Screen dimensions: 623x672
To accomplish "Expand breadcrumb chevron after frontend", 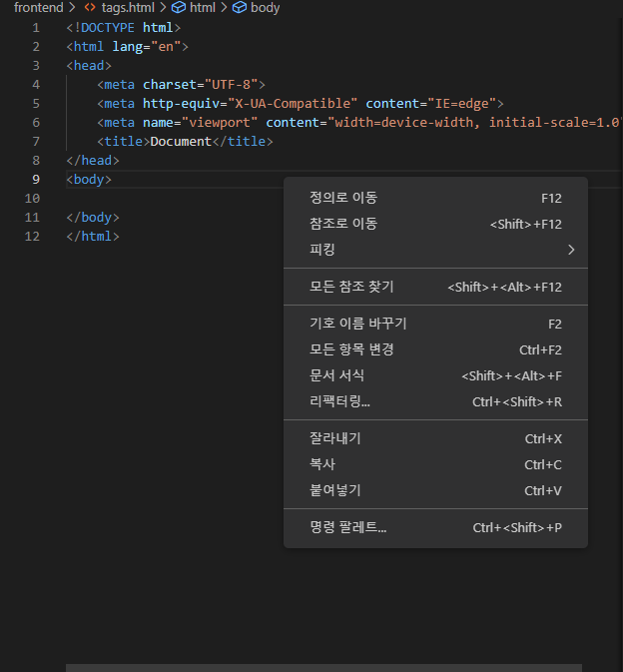I will click(x=72, y=7).
